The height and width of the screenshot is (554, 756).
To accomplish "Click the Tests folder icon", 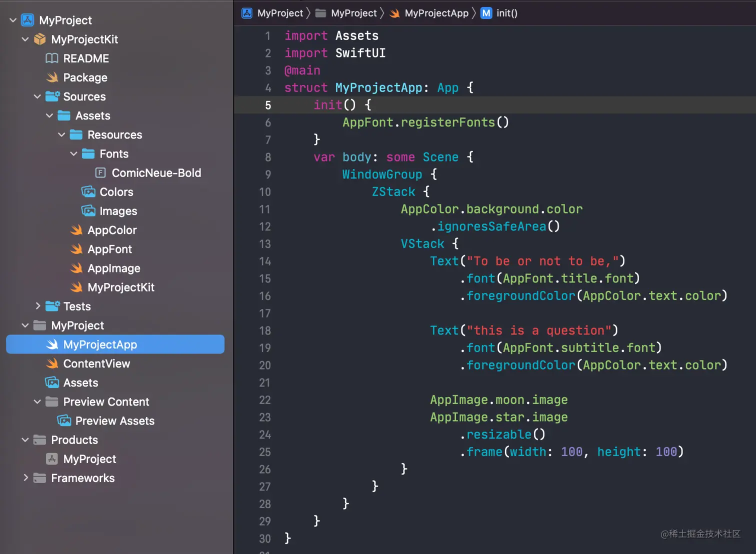I will pos(52,306).
